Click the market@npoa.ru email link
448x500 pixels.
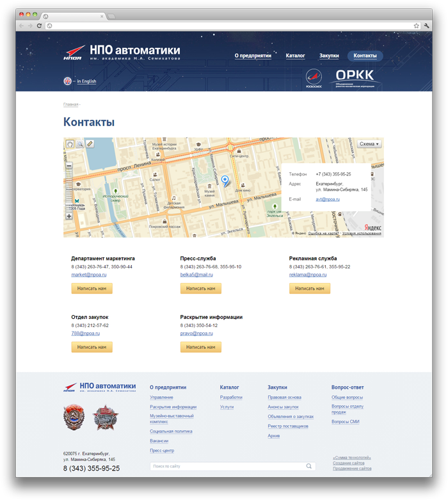89,275
